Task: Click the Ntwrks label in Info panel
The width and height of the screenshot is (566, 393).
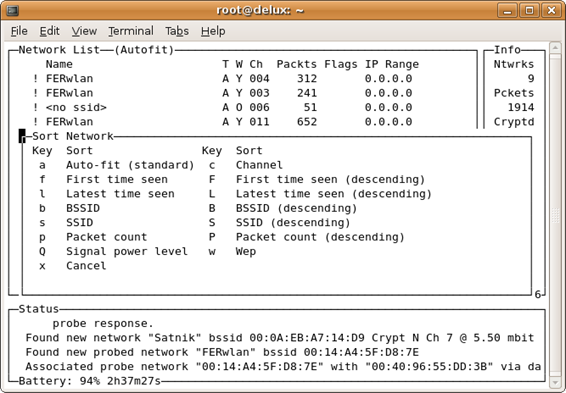Action: coord(514,64)
